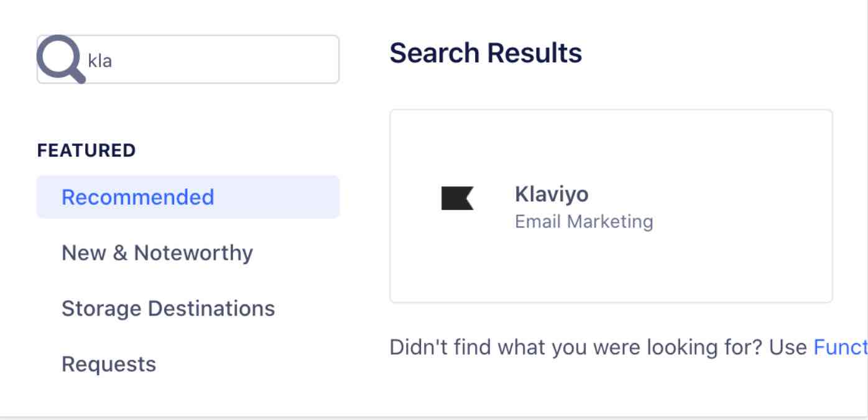Click the Klaviyo name in search results
The image size is (868, 420).
pyautogui.click(x=552, y=194)
